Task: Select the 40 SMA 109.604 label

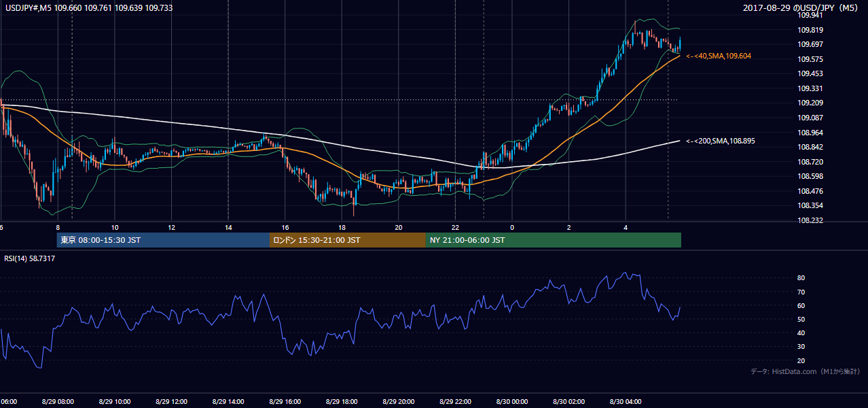Action: coord(719,56)
